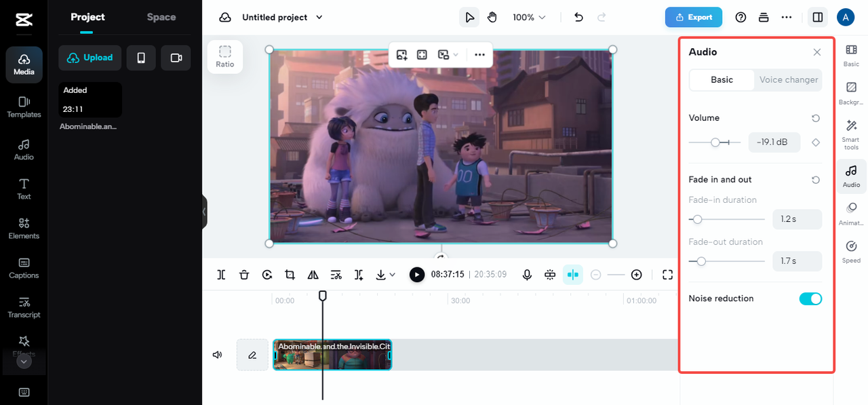The width and height of the screenshot is (868, 405).
Task: Click the fit frame icon above preview
Action: (x=422, y=54)
